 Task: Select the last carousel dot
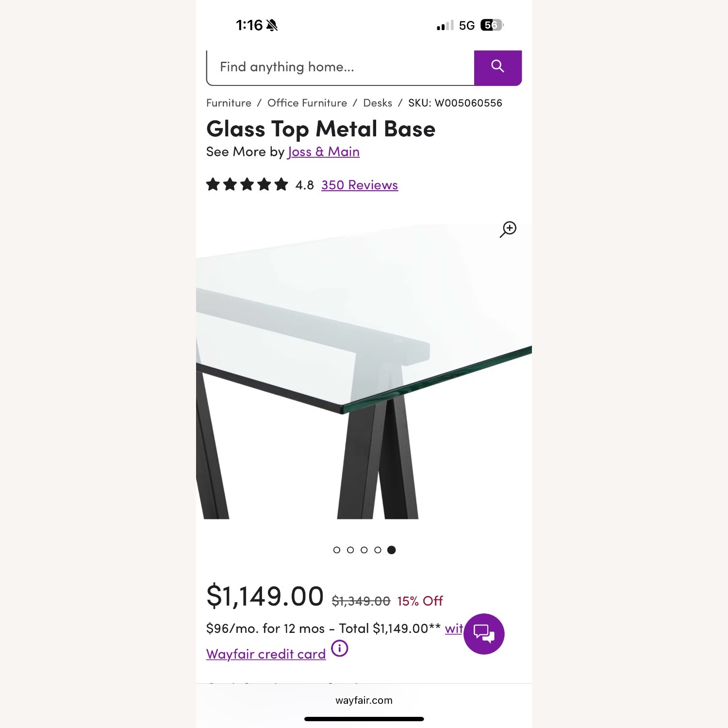[x=392, y=550]
